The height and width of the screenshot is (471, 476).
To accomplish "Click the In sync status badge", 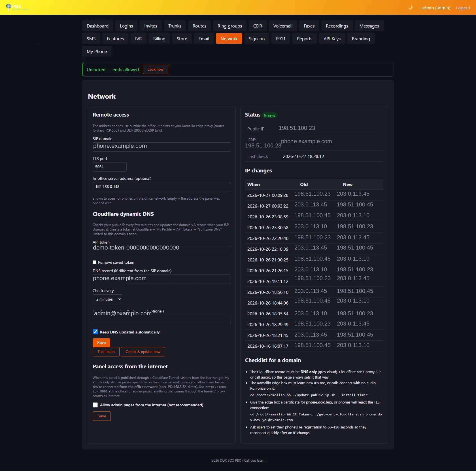I will click(x=269, y=115).
